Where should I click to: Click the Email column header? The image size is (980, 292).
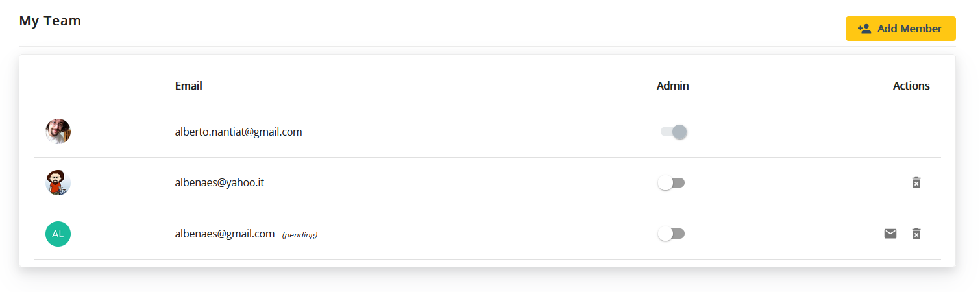(188, 86)
